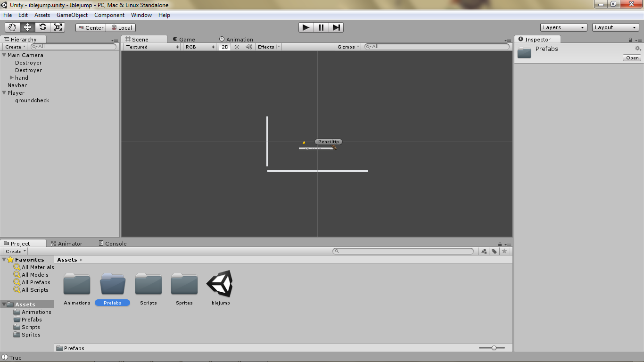Select the Scale tool

click(58, 27)
